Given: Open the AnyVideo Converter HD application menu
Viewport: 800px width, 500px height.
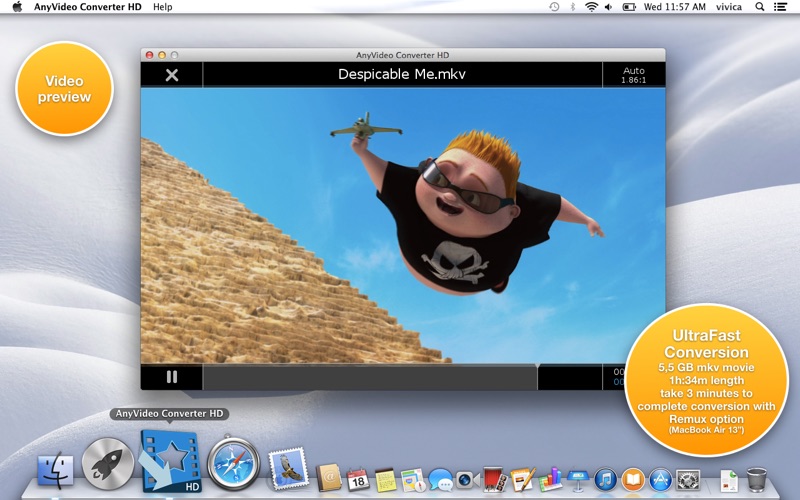Looking at the screenshot, I should (x=88, y=7).
